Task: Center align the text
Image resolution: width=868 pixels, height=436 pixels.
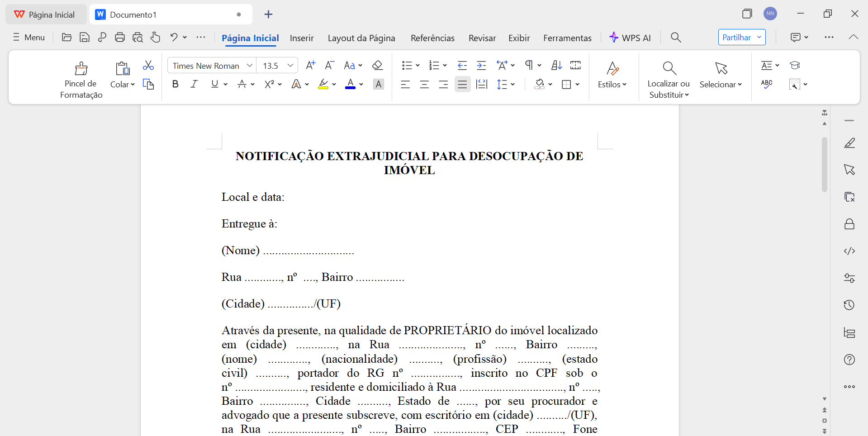Action: 424,84
